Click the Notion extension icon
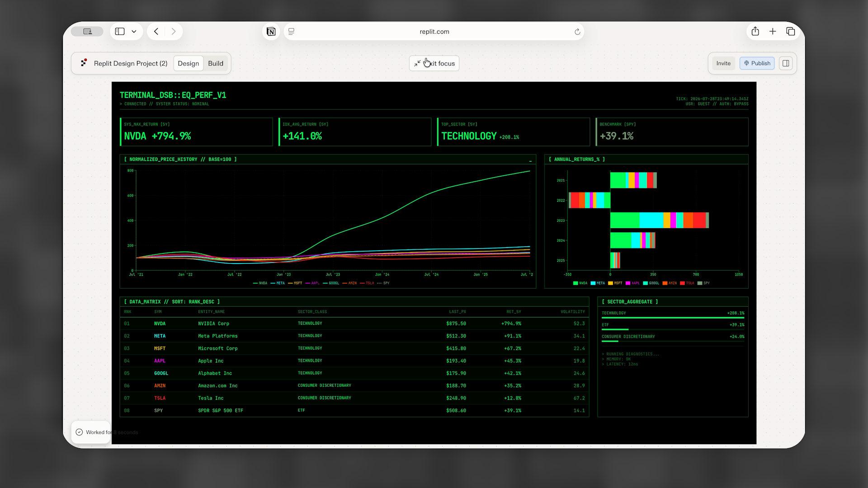 coord(271,32)
